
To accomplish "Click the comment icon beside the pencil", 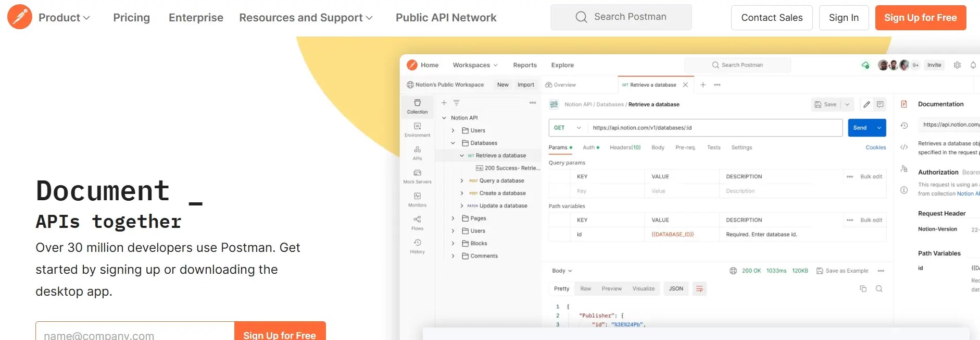I will (880, 104).
